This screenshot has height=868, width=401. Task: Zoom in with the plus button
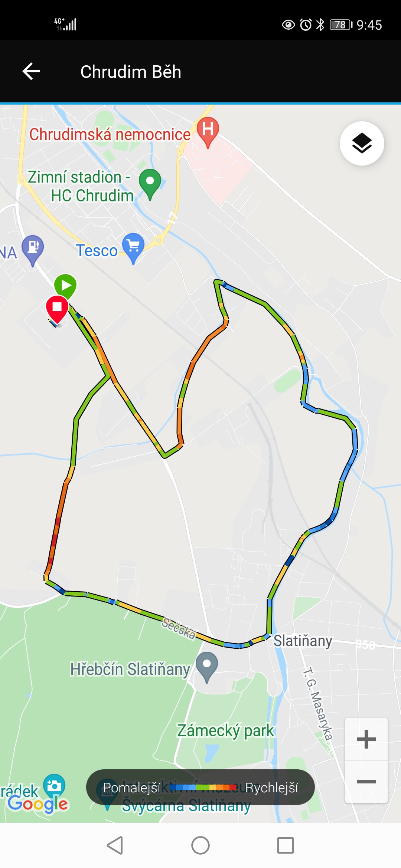pos(366,739)
